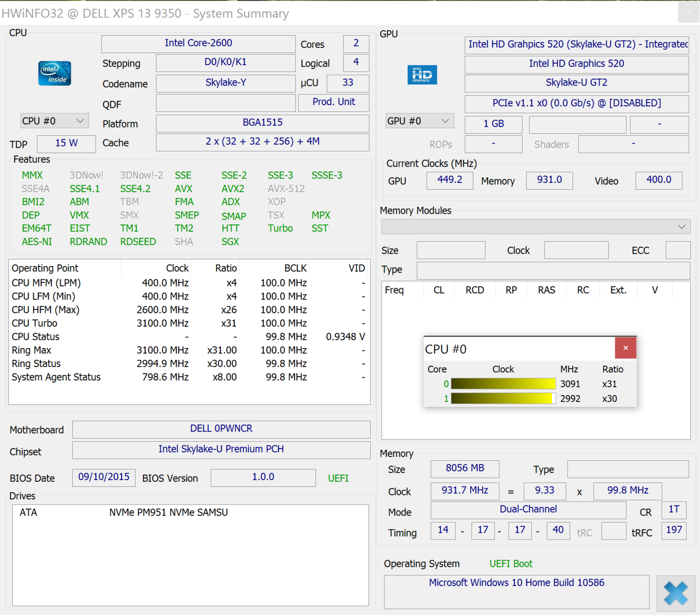Click the CPU HFM (Max) row
700x615 pixels.
189,310
